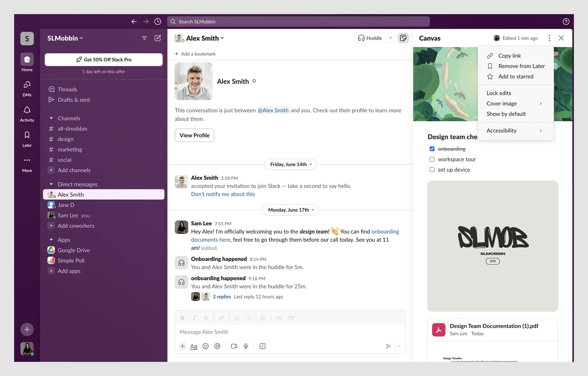Choose Add to starred in the menu
588x376 pixels.
click(515, 76)
